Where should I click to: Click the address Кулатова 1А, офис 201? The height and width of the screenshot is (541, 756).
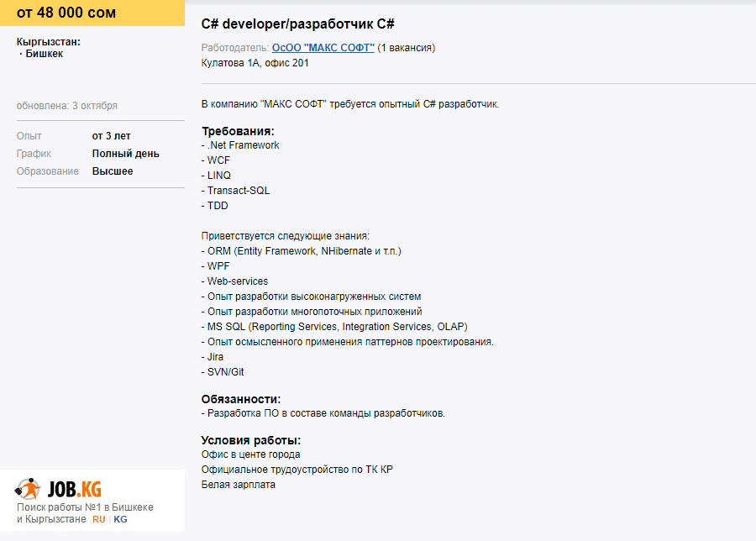coord(255,63)
